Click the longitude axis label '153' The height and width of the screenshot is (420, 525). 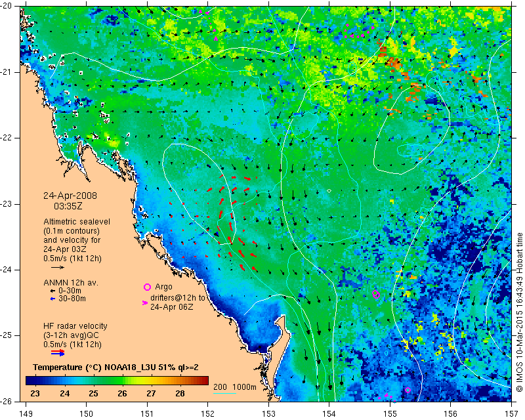(x=268, y=414)
